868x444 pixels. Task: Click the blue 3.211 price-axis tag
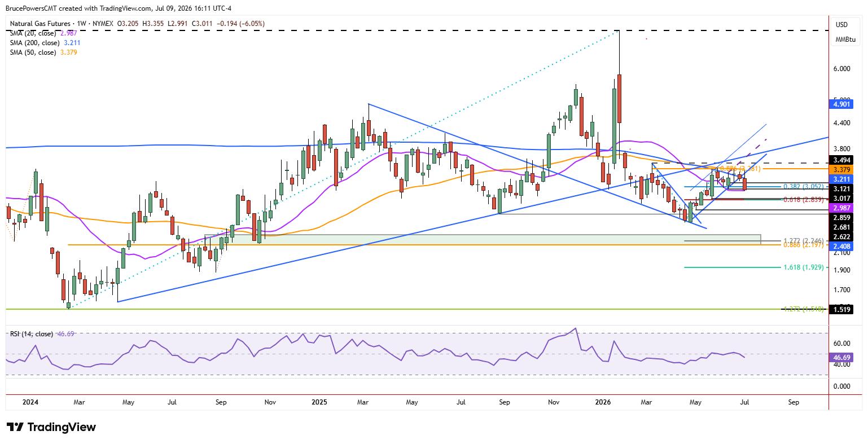point(841,179)
